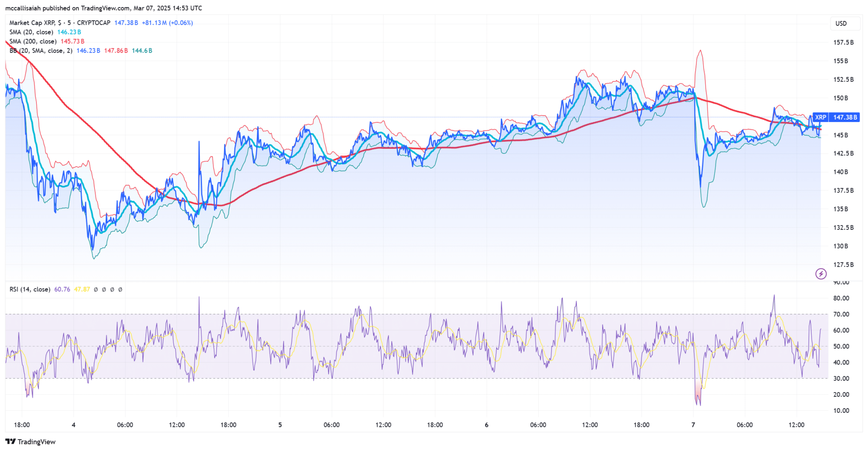Click the SMA (20, close) indicator legend

(31, 32)
